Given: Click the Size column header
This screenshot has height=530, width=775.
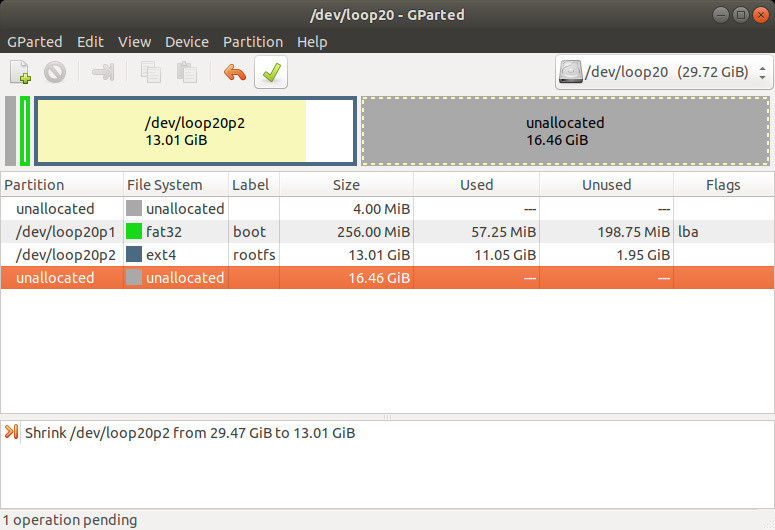Looking at the screenshot, I should click(x=345, y=184).
